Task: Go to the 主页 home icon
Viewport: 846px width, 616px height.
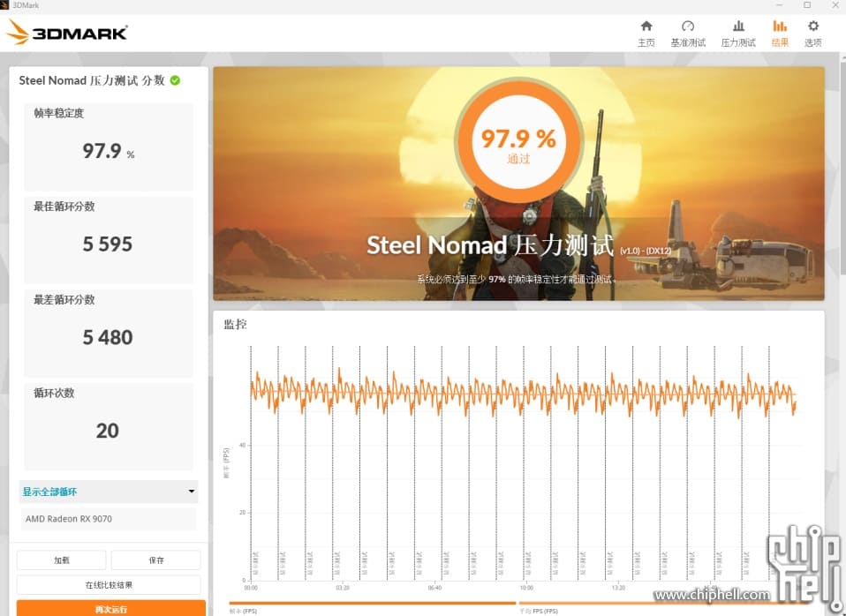Action: (x=646, y=26)
